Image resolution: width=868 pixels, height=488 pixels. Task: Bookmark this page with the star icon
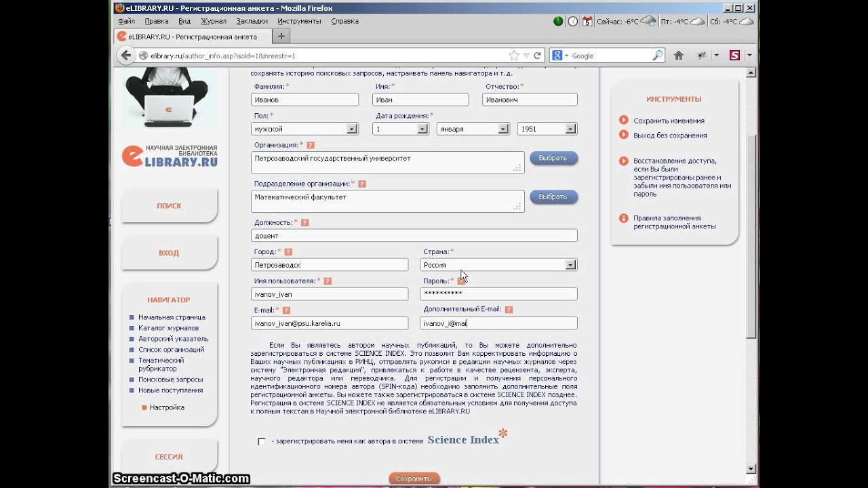[513, 56]
